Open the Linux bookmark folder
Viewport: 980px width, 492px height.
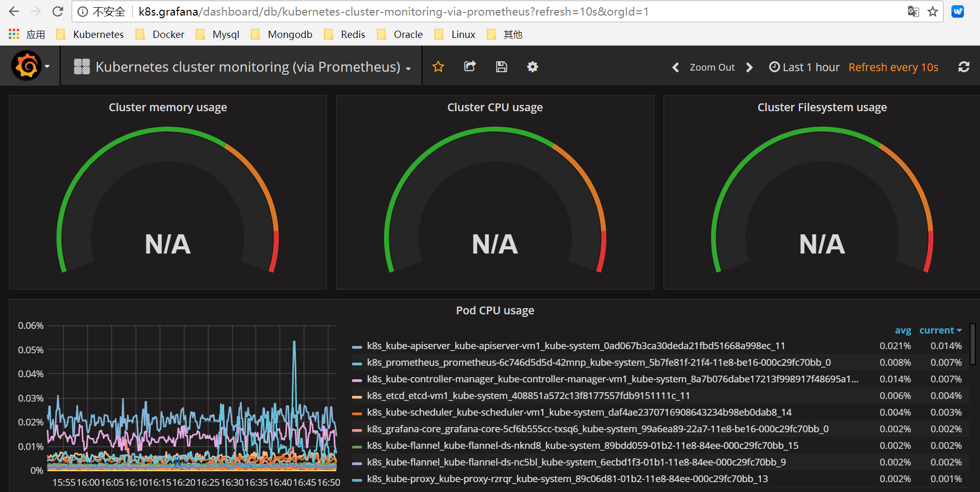pyautogui.click(x=455, y=34)
